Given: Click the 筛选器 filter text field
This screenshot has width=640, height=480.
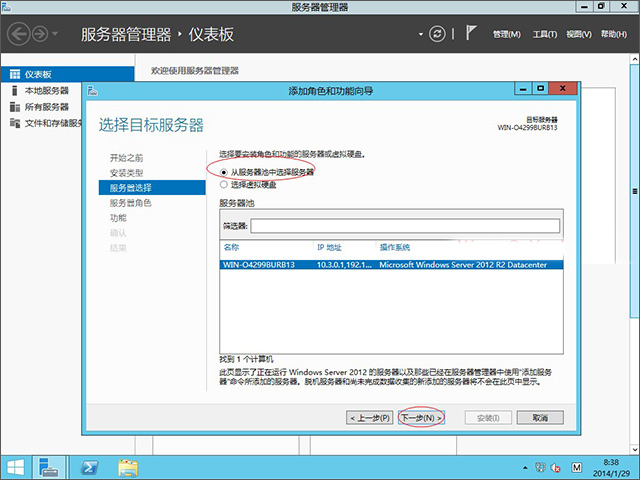Looking at the screenshot, I should (x=404, y=226).
